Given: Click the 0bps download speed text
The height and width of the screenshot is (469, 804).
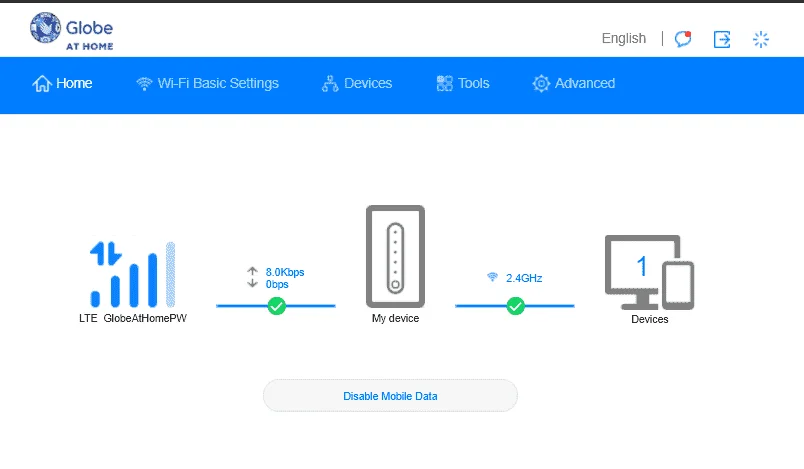Looking at the screenshot, I should pyautogui.click(x=277, y=284).
